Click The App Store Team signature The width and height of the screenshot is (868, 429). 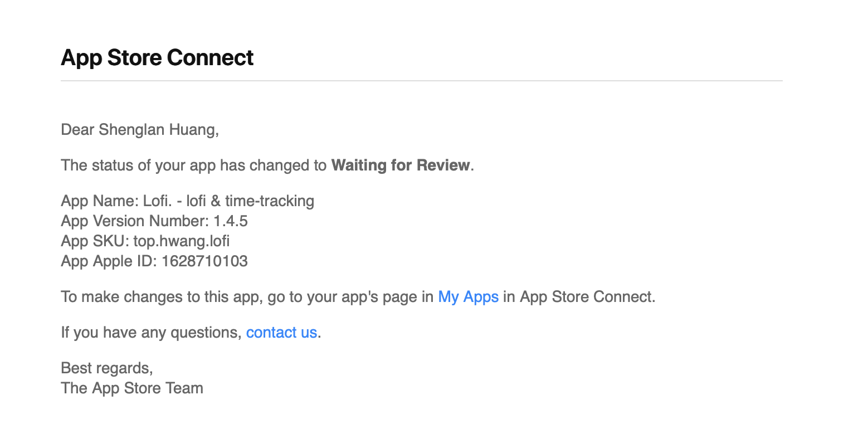pos(132,388)
